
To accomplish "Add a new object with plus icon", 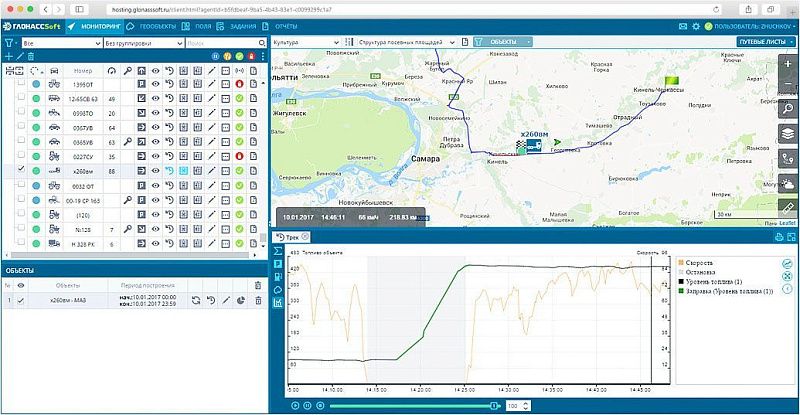I will pyautogui.click(x=9, y=57).
